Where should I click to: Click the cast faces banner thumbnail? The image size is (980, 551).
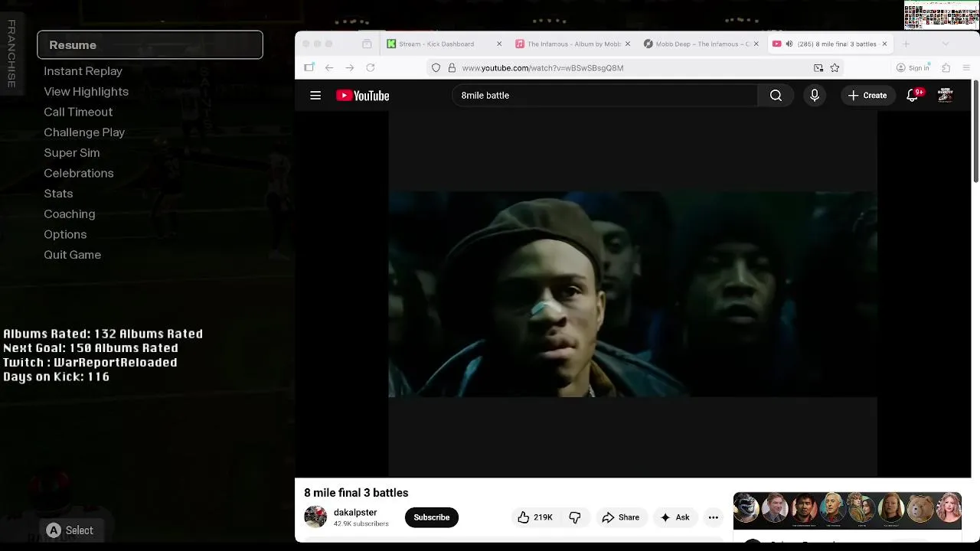pos(847,511)
